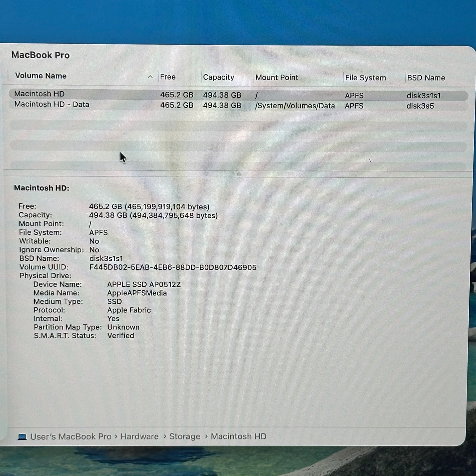Viewport: 476px width, 476px height.
Task: Click the disk3s1s1 BSD name cell
Action: coord(424,96)
